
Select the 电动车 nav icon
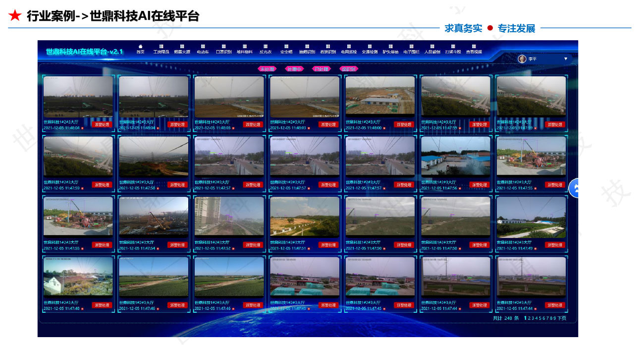click(x=203, y=49)
